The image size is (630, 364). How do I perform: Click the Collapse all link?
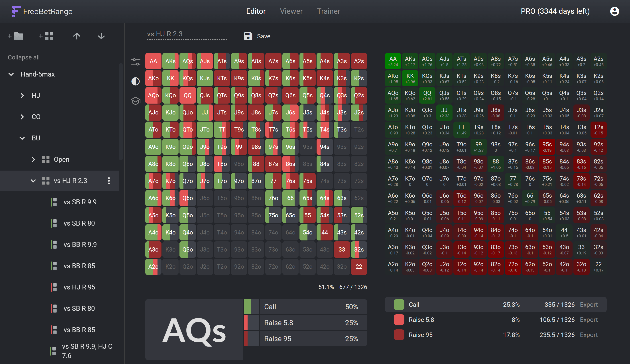[x=24, y=57]
